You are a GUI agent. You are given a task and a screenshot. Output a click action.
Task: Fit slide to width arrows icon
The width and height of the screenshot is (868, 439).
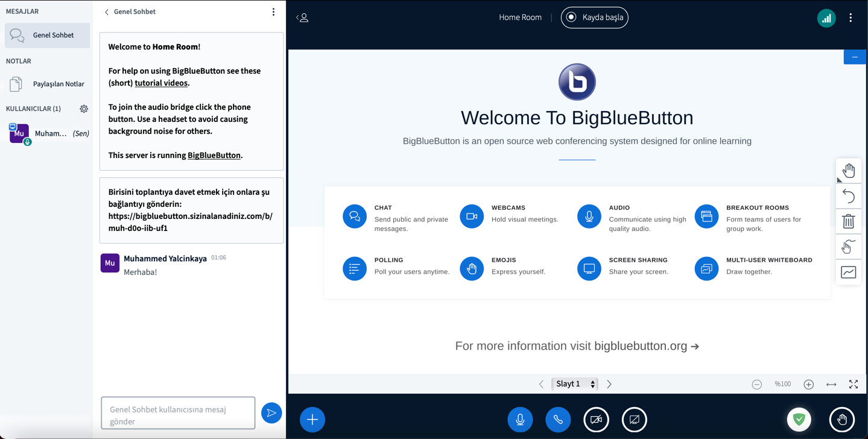pyautogui.click(x=831, y=384)
